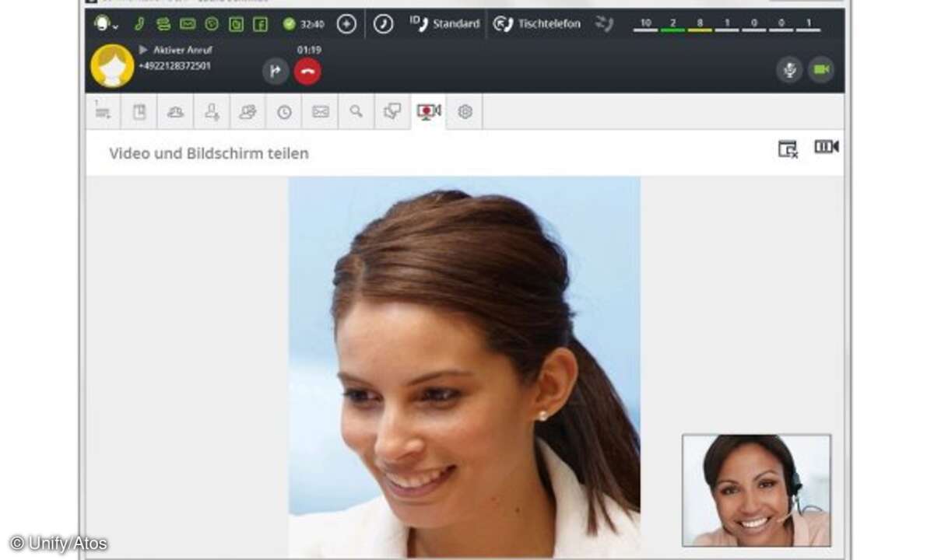
Task: Click the 32:40 status timer
Action: point(312,24)
